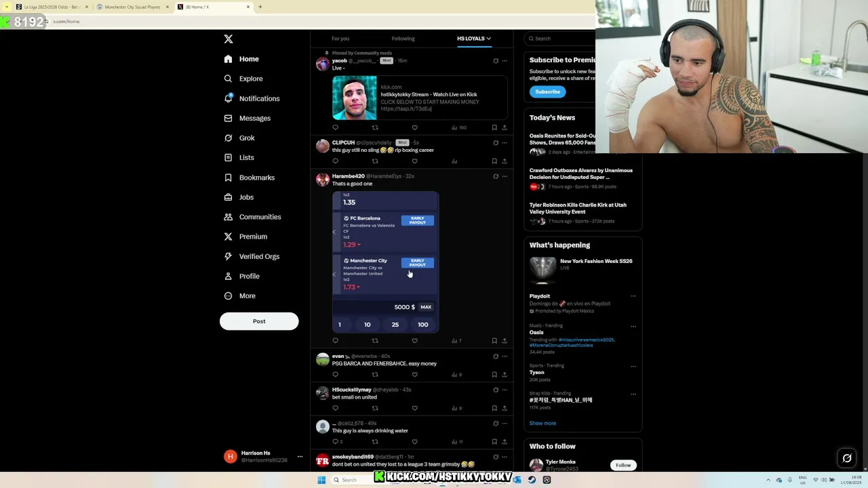The height and width of the screenshot is (488, 868).
Task: Open Notifications in the sidebar
Action: coord(252,98)
